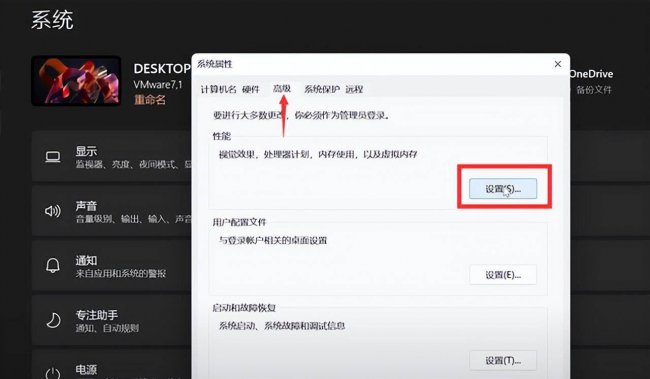Switch to the 硬件 tab
Viewport: 650px width, 379px height.
pyautogui.click(x=250, y=89)
